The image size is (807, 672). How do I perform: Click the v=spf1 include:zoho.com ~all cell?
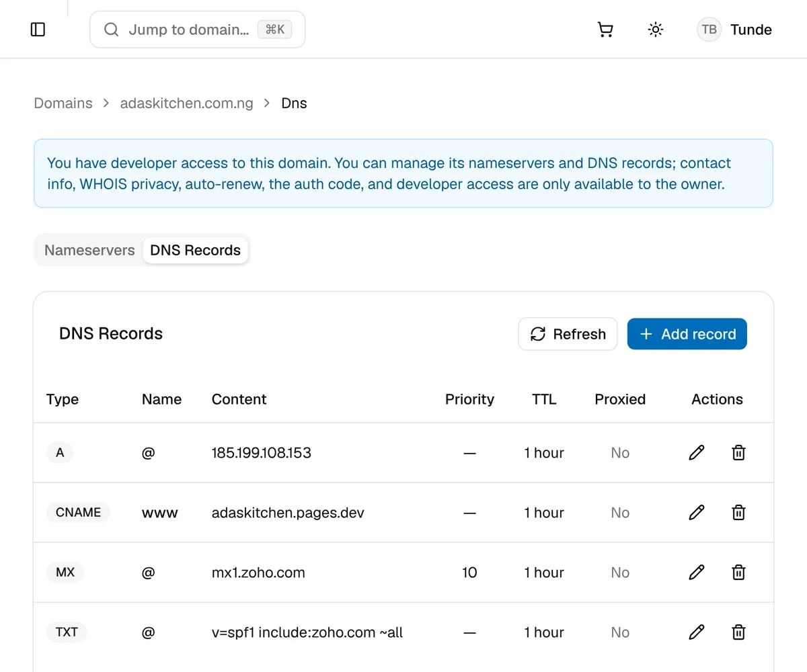tap(307, 632)
